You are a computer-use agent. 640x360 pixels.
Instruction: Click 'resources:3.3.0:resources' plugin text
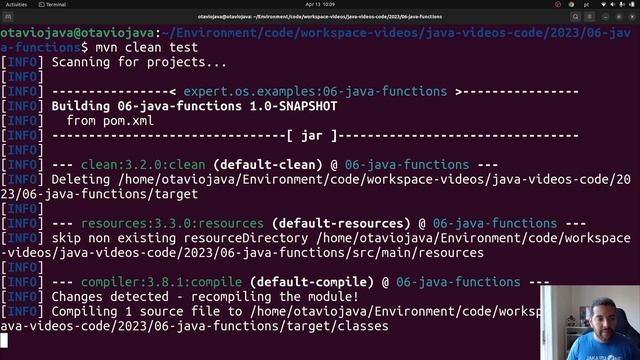pos(172,223)
